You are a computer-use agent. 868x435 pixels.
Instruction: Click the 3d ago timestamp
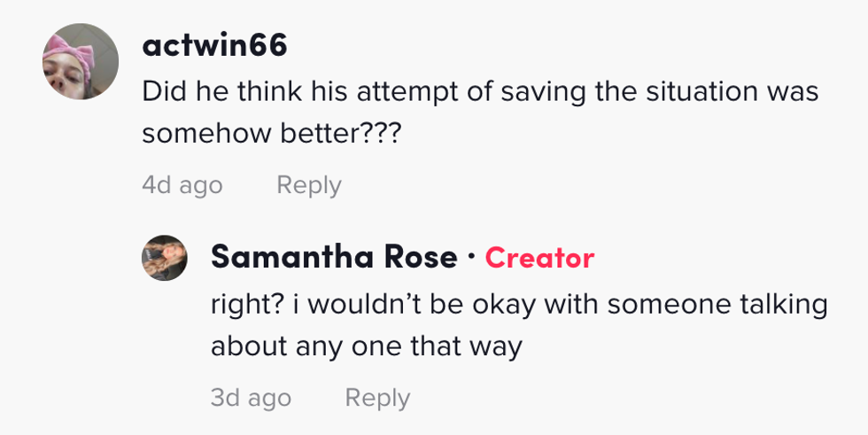coord(251,398)
